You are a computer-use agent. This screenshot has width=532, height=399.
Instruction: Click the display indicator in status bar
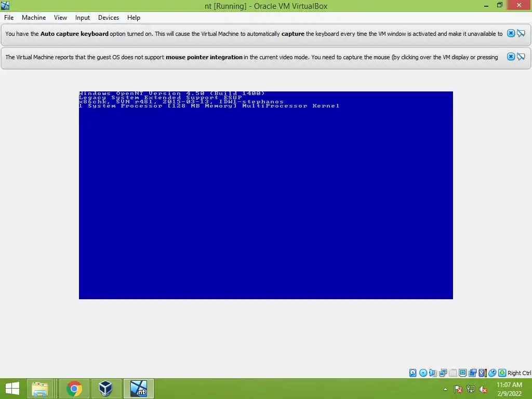coord(462,373)
